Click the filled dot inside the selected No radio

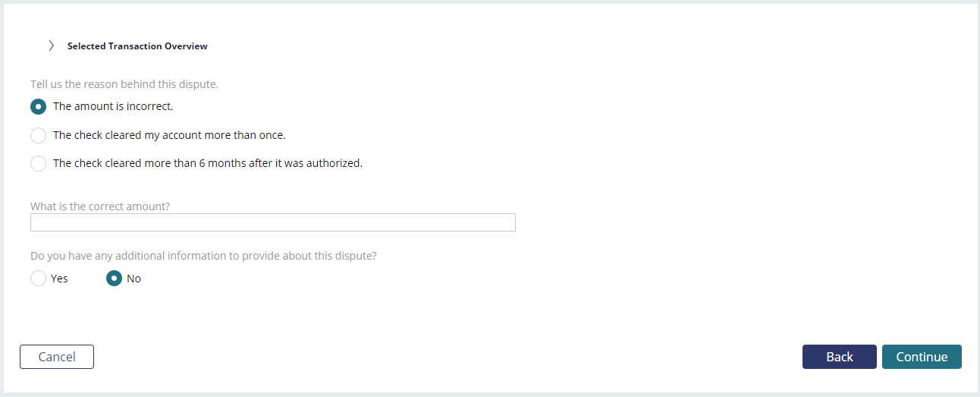tap(114, 279)
